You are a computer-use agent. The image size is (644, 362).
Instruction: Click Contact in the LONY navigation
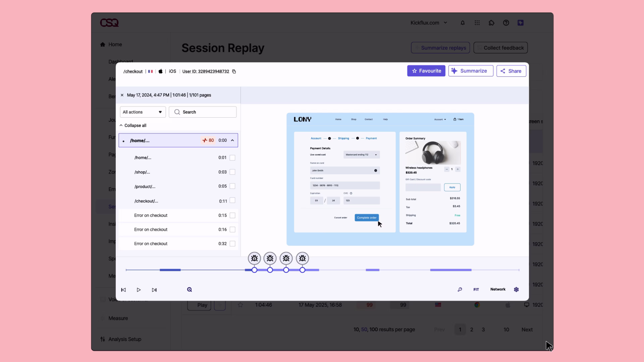click(368, 119)
